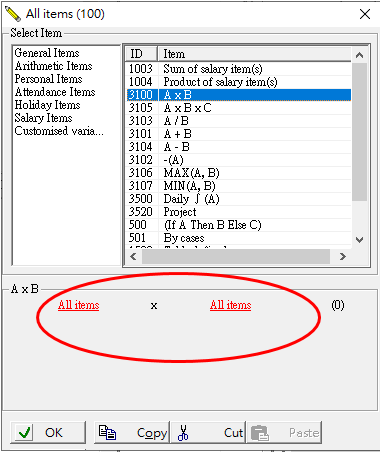Image resolution: width=381 pixels, height=452 pixels.
Task: Select row 1003 Sum of salary item(s)
Action: coord(239,69)
